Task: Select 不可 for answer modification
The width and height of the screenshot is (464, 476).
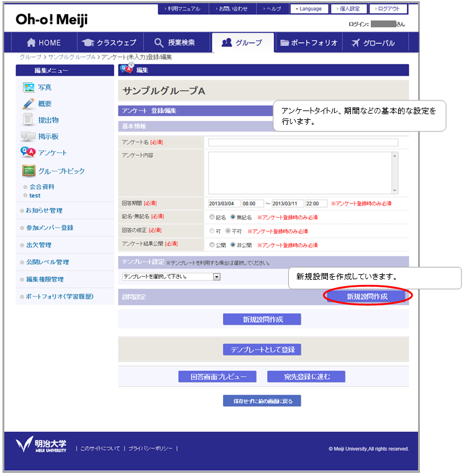Action: [x=228, y=231]
